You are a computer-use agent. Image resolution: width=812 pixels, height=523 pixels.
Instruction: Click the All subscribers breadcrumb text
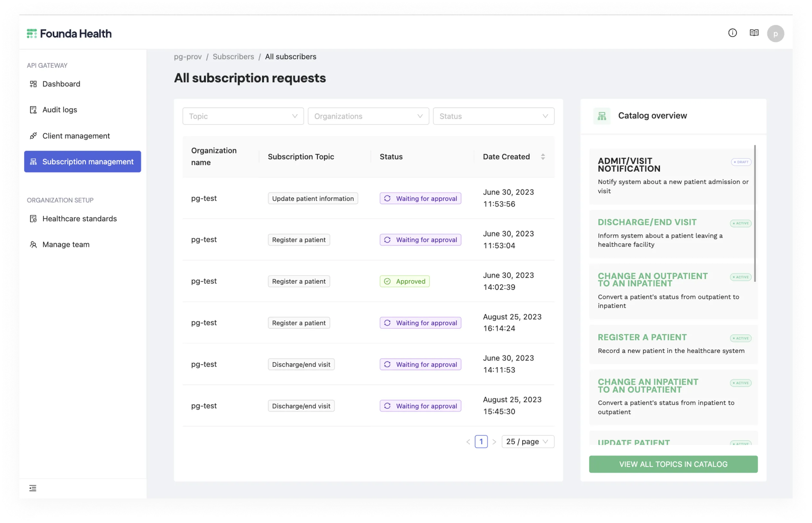click(x=290, y=57)
